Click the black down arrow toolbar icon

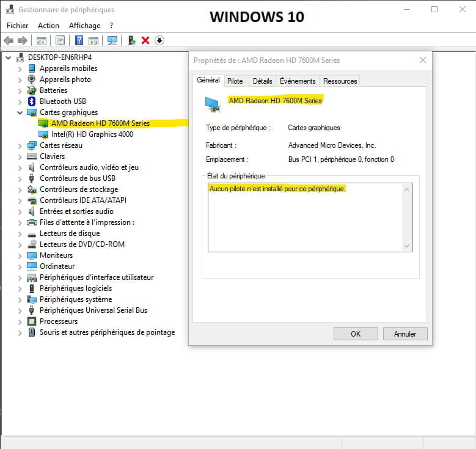159,40
